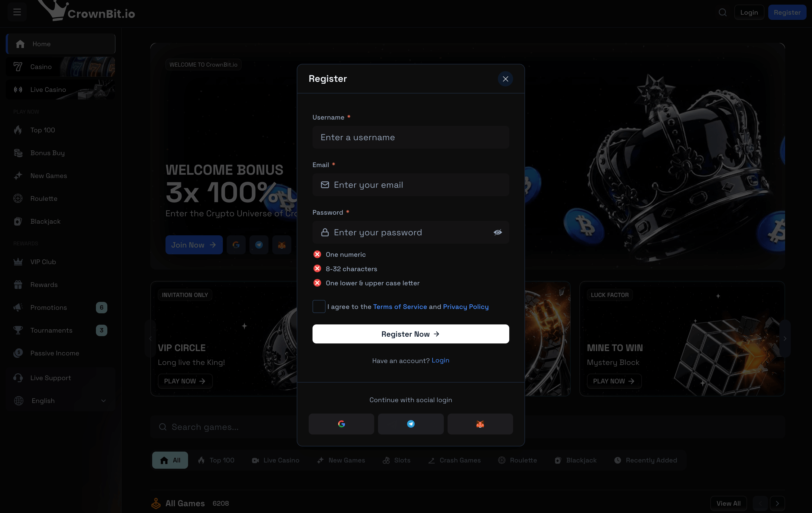Open the Privacy Policy link
812x513 pixels.
(x=466, y=307)
